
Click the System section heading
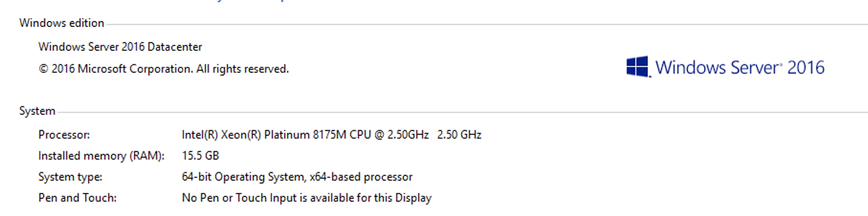[x=37, y=111]
